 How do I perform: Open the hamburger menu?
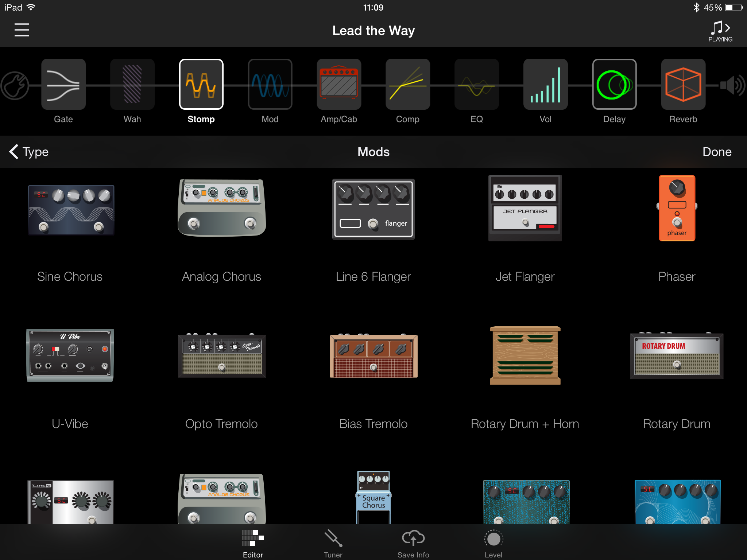coord(22,30)
